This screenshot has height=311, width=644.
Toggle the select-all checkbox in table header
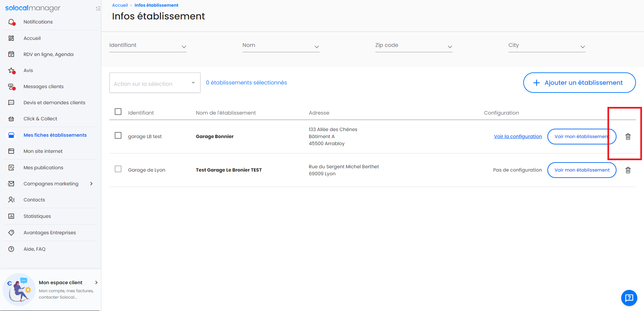point(118,112)
